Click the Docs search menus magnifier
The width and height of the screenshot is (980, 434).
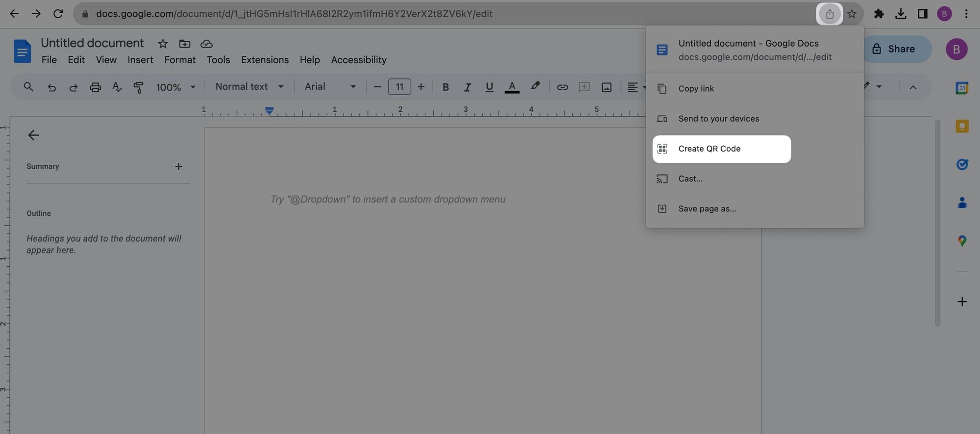click(28, 87)
